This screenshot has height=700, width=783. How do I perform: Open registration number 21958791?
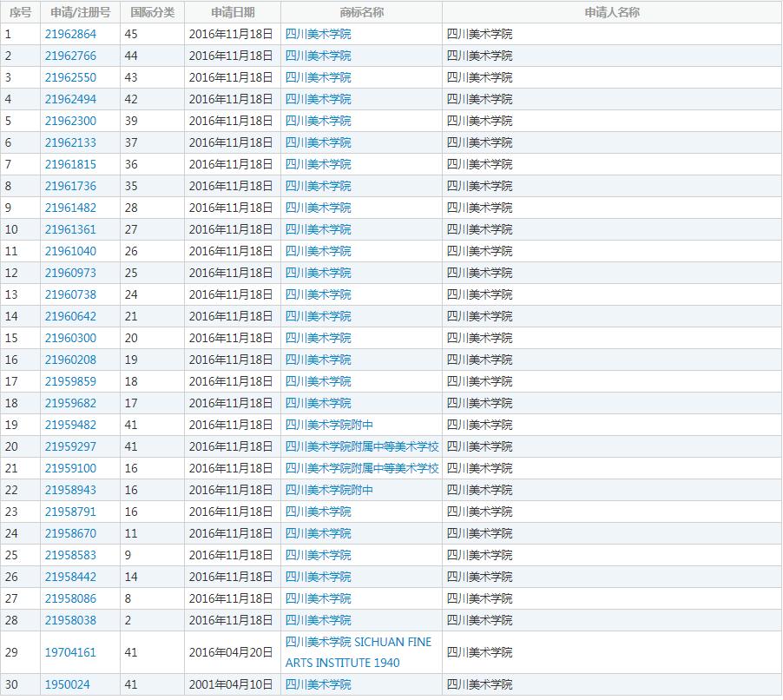coord(70,512)
